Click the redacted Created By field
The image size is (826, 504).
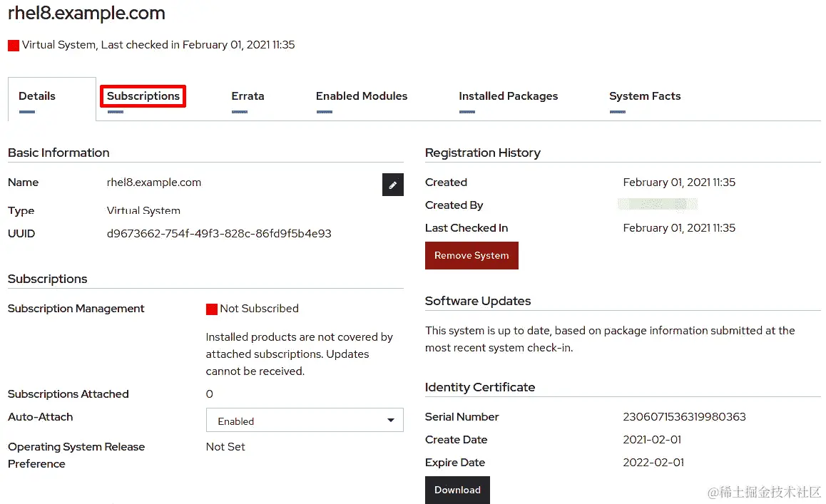click(657, 205)
